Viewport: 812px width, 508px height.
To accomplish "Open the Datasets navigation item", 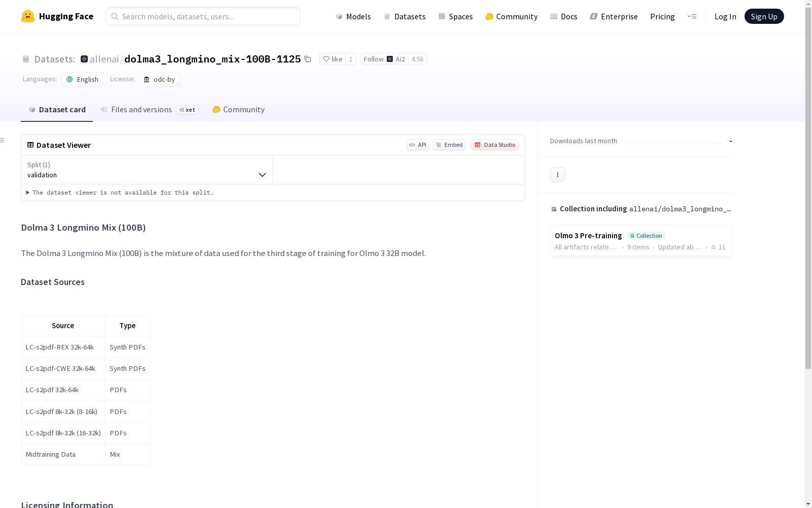I will pyautogui.click(x=404, y=16).
